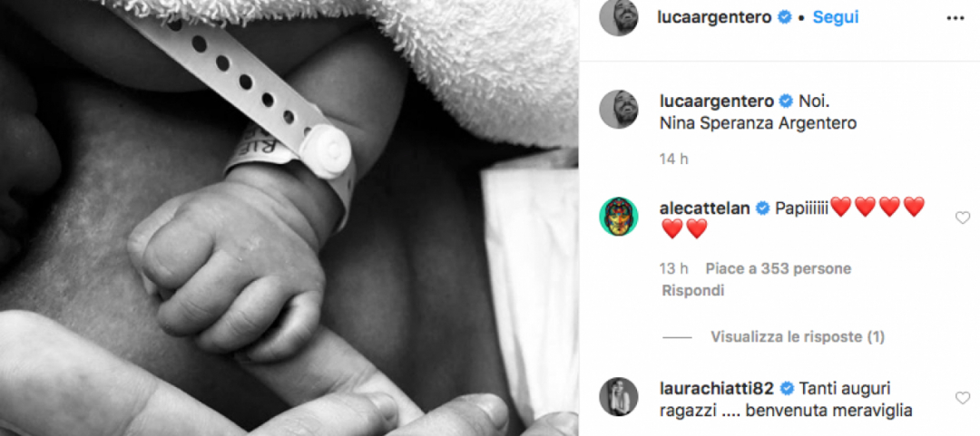Open the three-dot more options menu
This screenshot has height=436, width=980.
click(x=955, y=18)
